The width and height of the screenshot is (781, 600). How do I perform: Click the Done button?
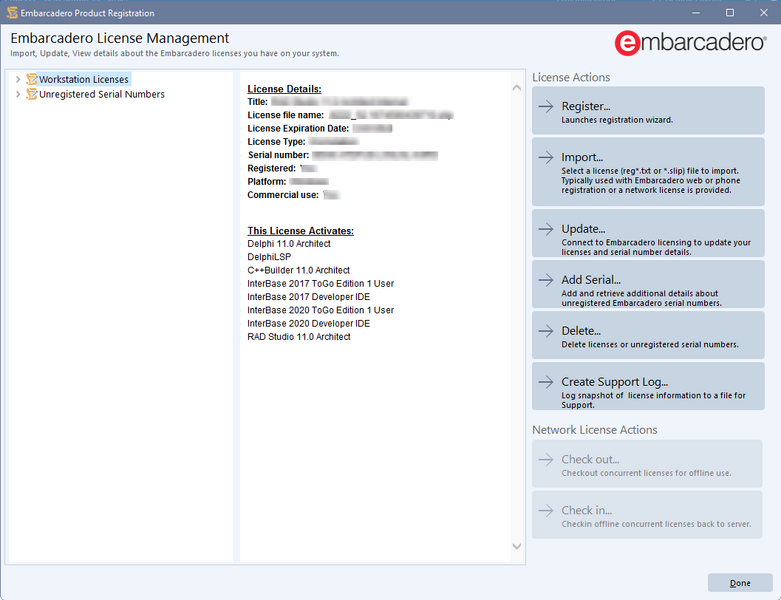pyautogui.click(x=740, y=583)
